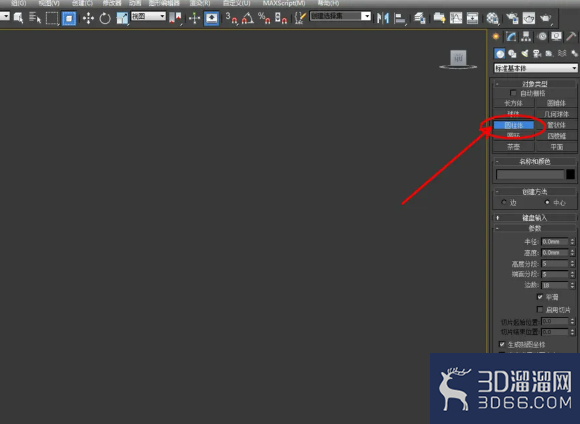
Task: Toggle the 3D Snaps icon
Action: click(x=231, y=18)
